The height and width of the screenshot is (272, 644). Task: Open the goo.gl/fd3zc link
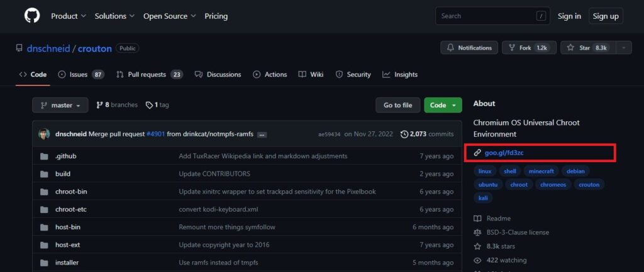pos(504,153)
